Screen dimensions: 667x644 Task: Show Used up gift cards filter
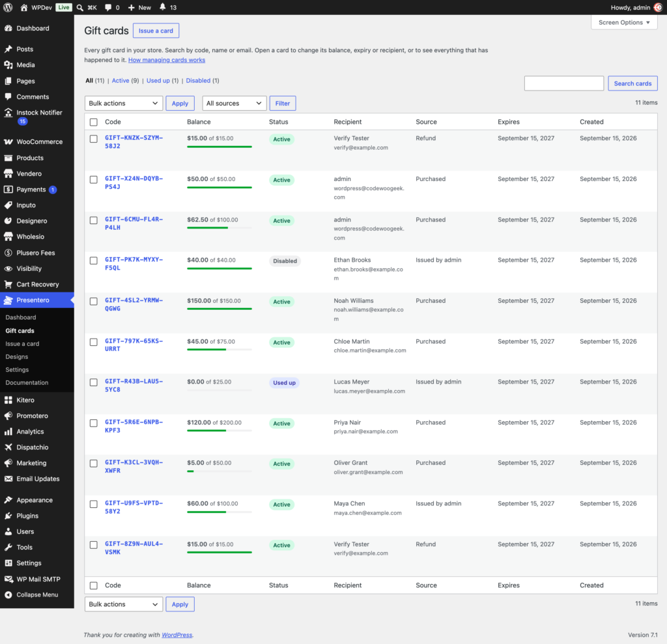click(x=158, y=80)
